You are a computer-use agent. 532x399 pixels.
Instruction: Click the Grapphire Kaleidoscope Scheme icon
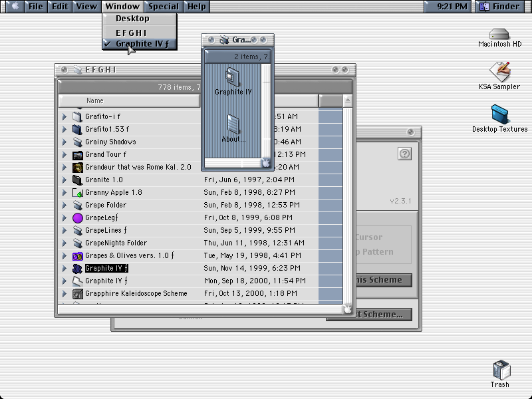(x=77, y=293)
